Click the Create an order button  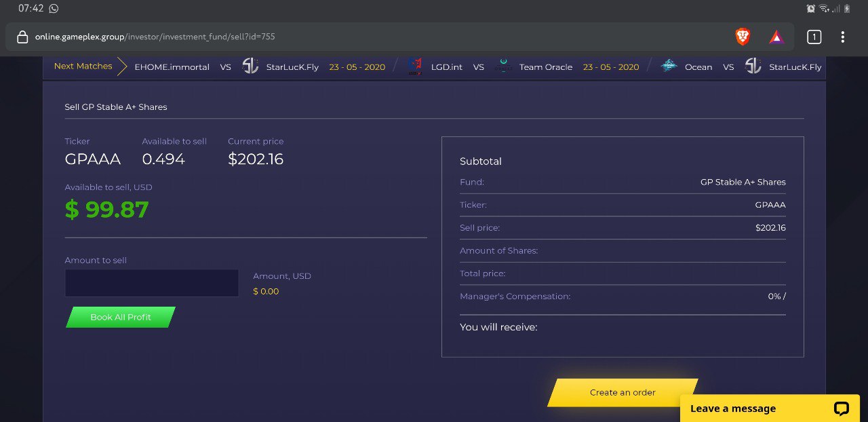click(623, 392)
